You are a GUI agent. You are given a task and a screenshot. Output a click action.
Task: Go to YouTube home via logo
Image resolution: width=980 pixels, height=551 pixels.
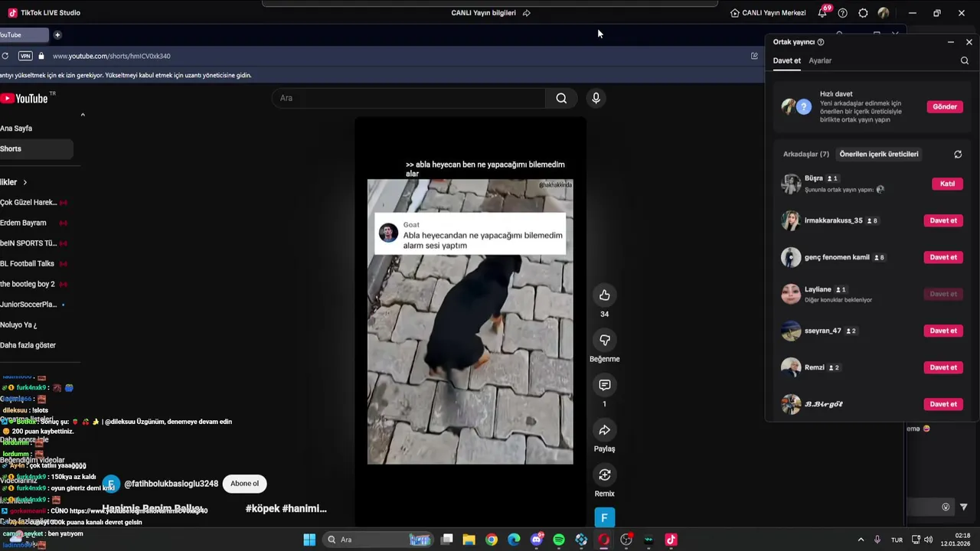point(25,98)
